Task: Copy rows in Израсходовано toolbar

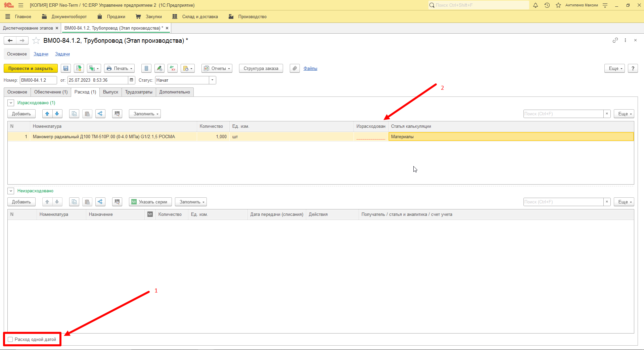Action: tap(74, 114)
